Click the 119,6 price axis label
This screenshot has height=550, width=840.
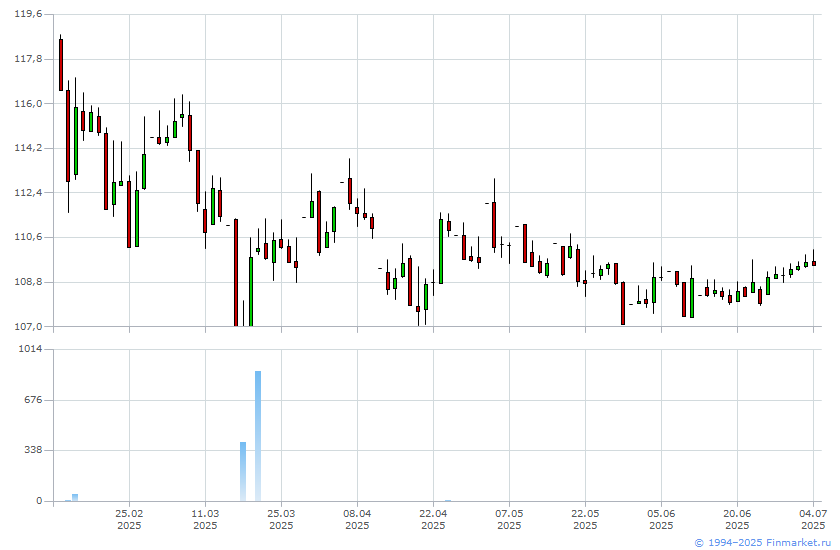(x=28, y=14)
